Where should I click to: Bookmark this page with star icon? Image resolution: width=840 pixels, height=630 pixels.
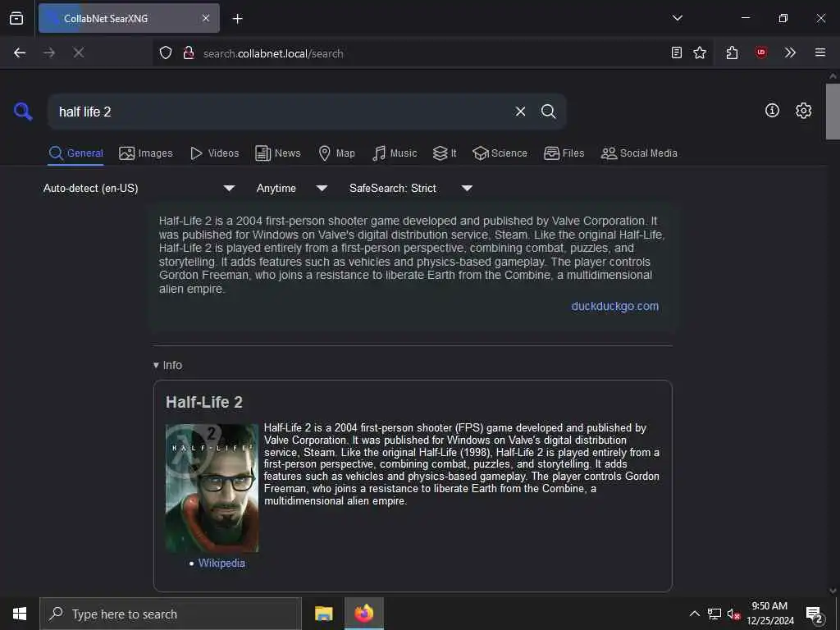coord(700,52)
